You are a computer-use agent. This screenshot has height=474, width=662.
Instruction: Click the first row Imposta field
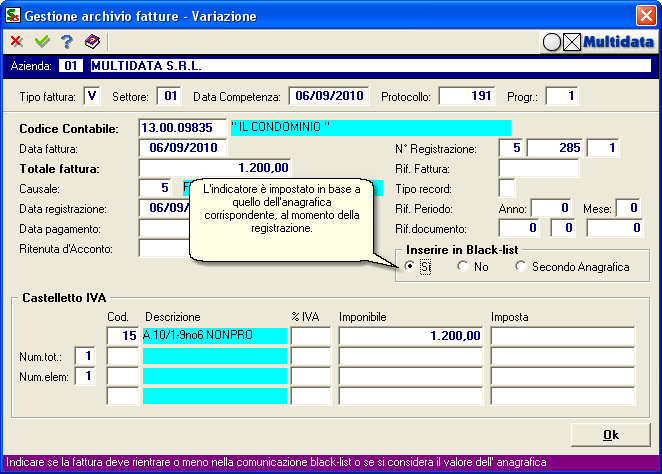pyautogui.click(x=563, y=336)
